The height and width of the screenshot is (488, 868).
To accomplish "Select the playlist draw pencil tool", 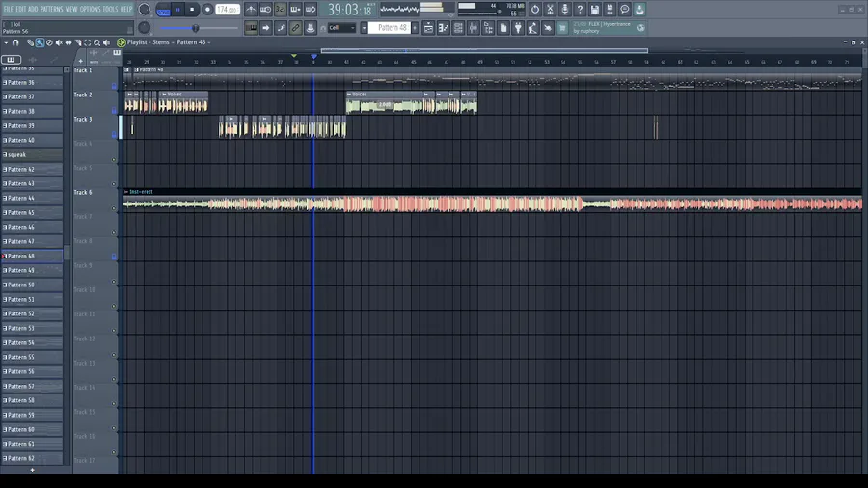I will coord(30,42).
